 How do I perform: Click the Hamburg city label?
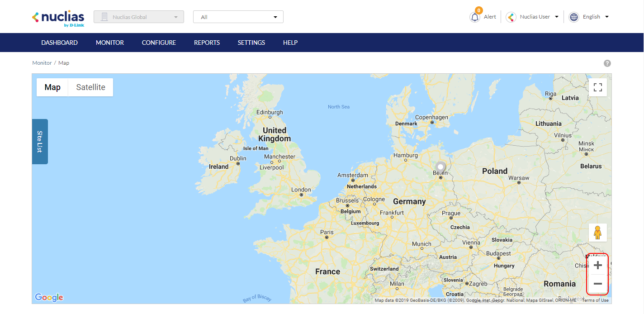[x=406, y=155]
